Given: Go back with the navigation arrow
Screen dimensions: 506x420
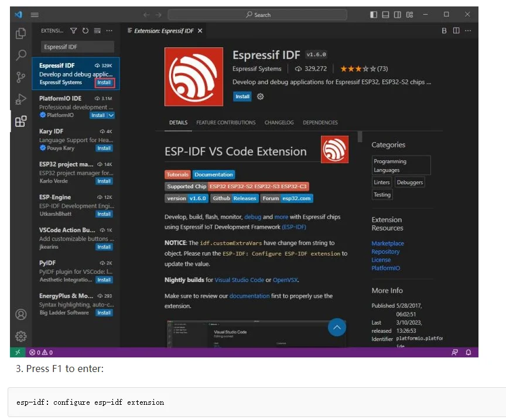Looking at the screenshot, I should click(x=146, y=15).
